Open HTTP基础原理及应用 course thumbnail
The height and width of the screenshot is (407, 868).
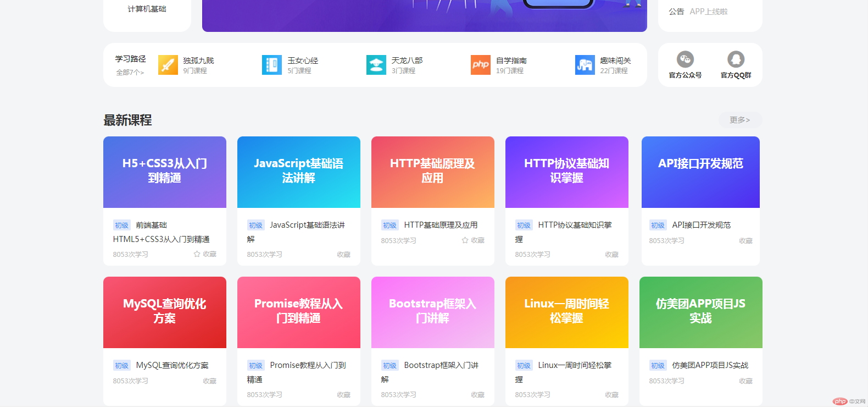433,172
